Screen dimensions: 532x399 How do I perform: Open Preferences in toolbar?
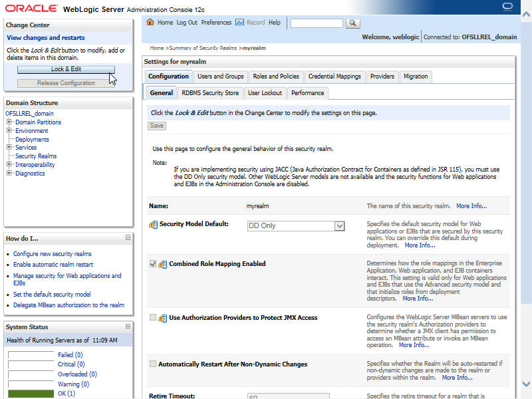coord(216,23)
